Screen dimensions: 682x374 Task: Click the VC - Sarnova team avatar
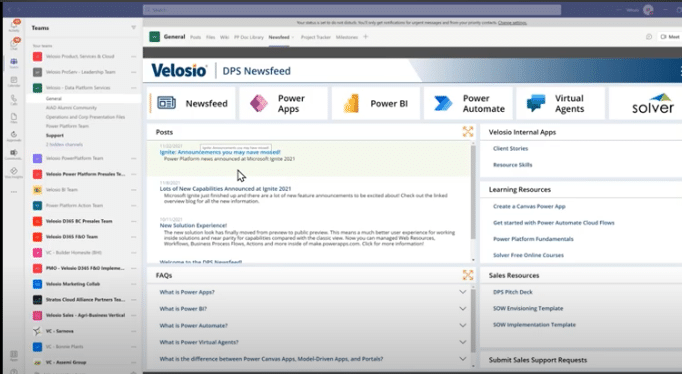click(37, 331)
